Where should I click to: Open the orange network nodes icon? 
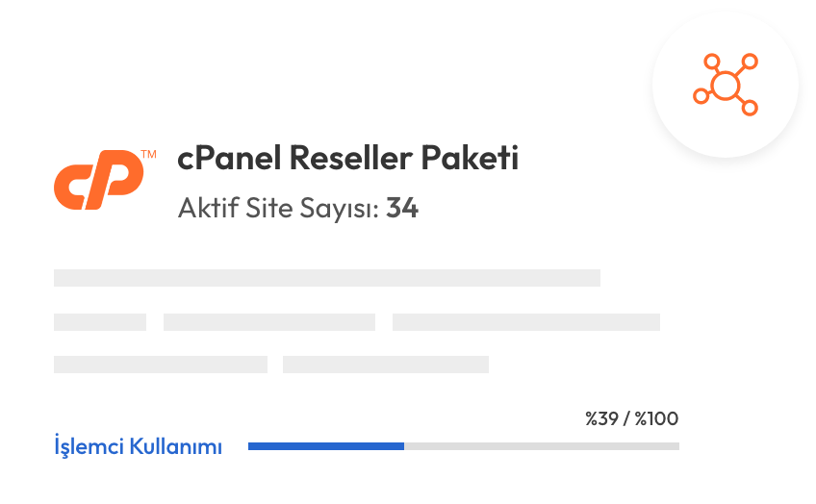click(726, 85)
